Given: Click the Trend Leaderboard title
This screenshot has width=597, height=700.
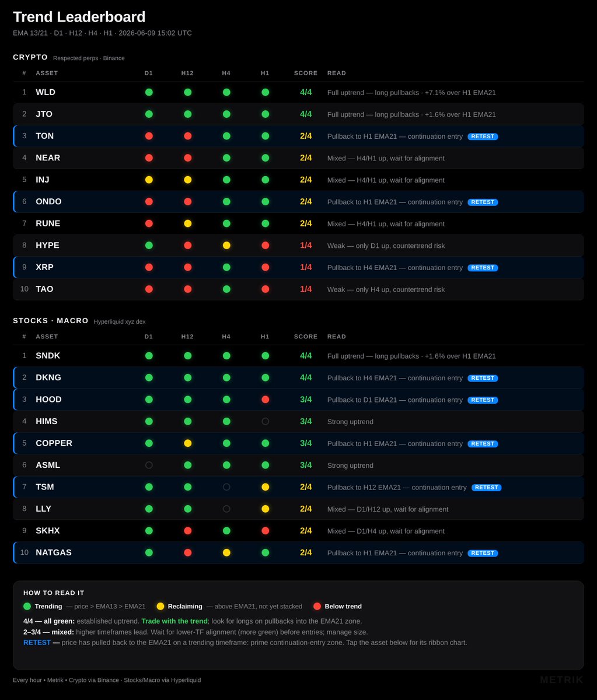Looking at the screenshot, I should [x=79, y=17].
